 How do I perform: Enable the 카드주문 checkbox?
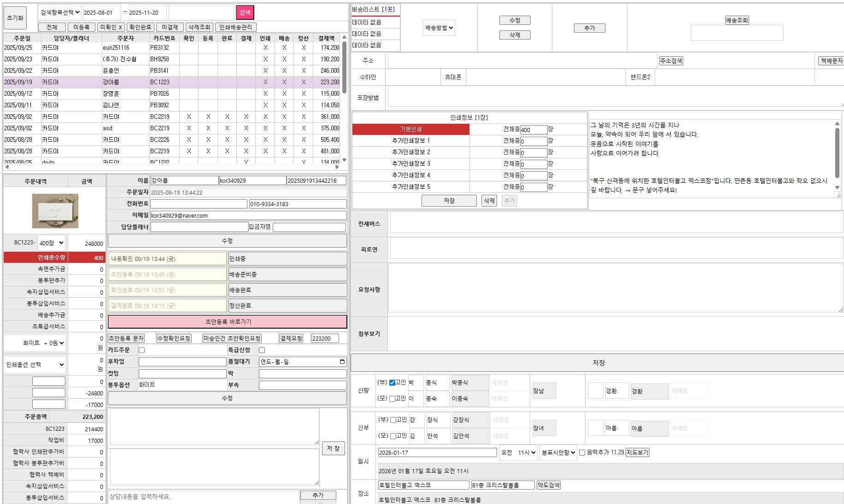pos(142,350)
